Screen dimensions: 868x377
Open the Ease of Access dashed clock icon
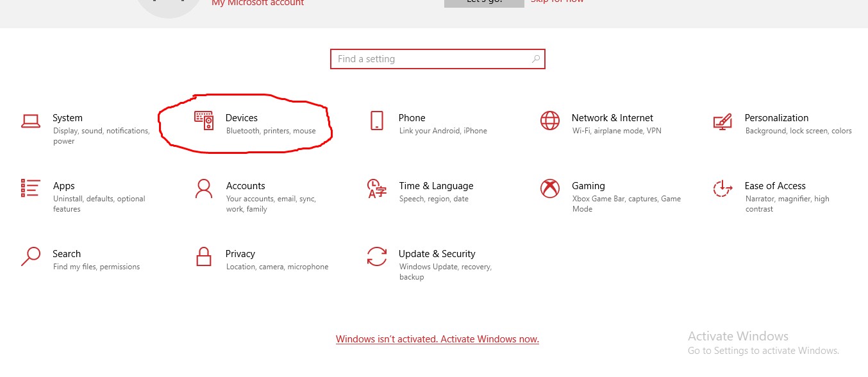coord(722,188)
